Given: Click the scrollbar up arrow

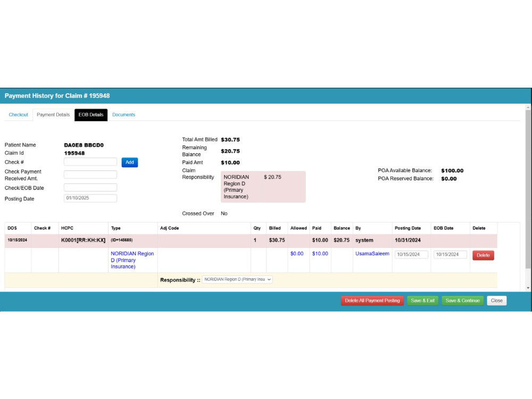Looking at the screenshot, I should coord(528,107).
